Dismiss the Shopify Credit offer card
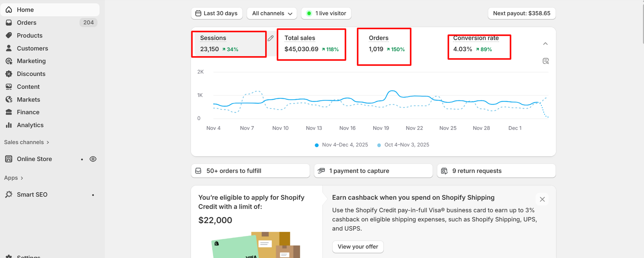This screenshot has width=644, height=258. tap(542, 199)
